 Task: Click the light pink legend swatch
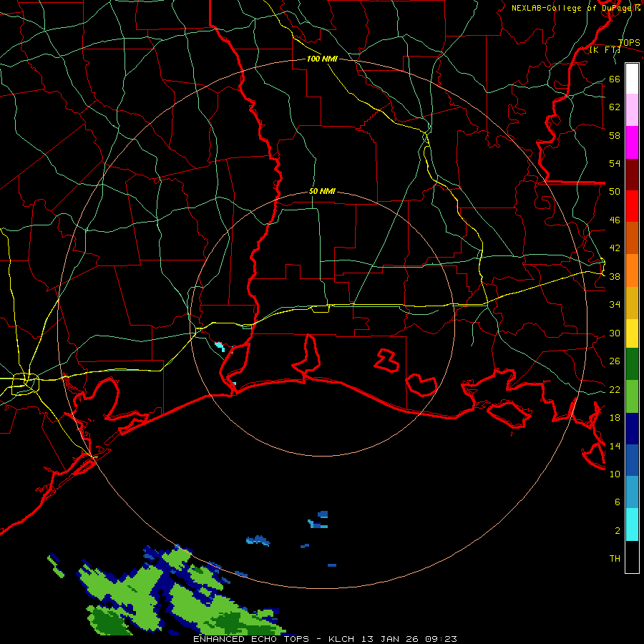[632, 110]
